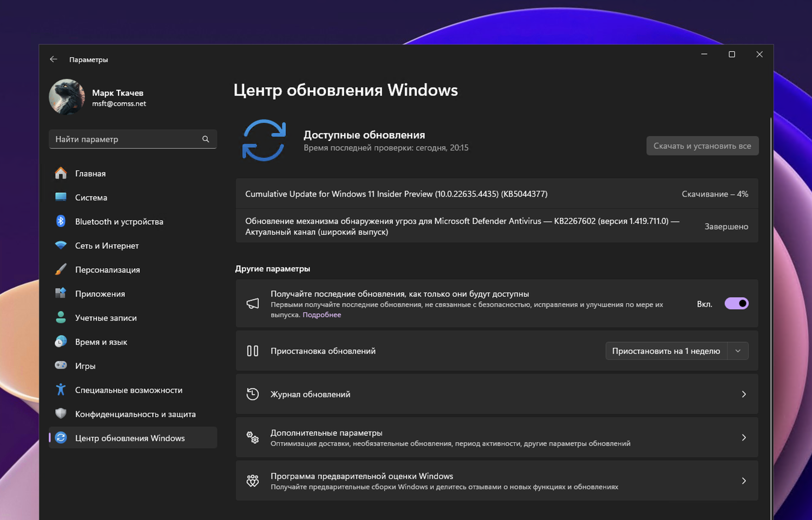Click the Скачивание – 4% status
Image resolution: width=812 pixels, height=520 pixels.
715,194
